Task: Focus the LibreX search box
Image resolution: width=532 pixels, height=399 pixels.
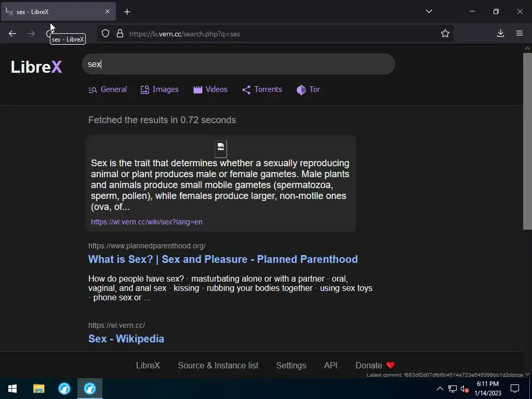Action: (238, 64)
